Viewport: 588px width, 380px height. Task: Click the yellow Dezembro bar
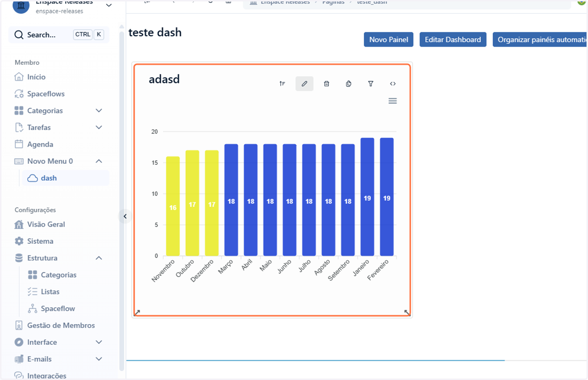coord(212,203)
